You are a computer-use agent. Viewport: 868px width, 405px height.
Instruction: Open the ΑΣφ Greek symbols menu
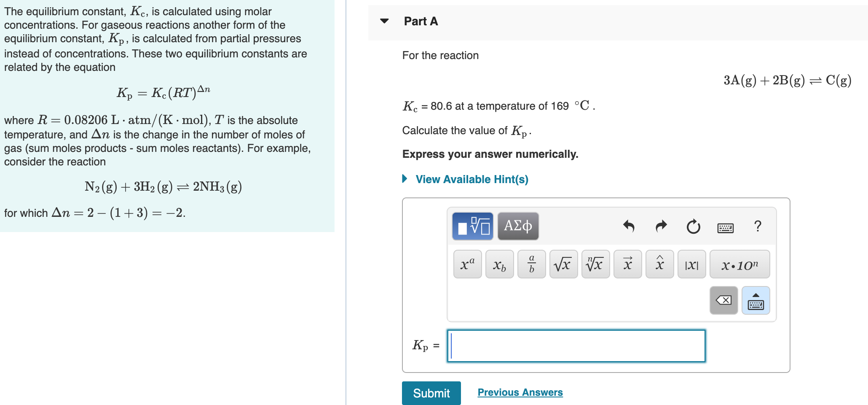pyautogui.click(x=518, y=226)
